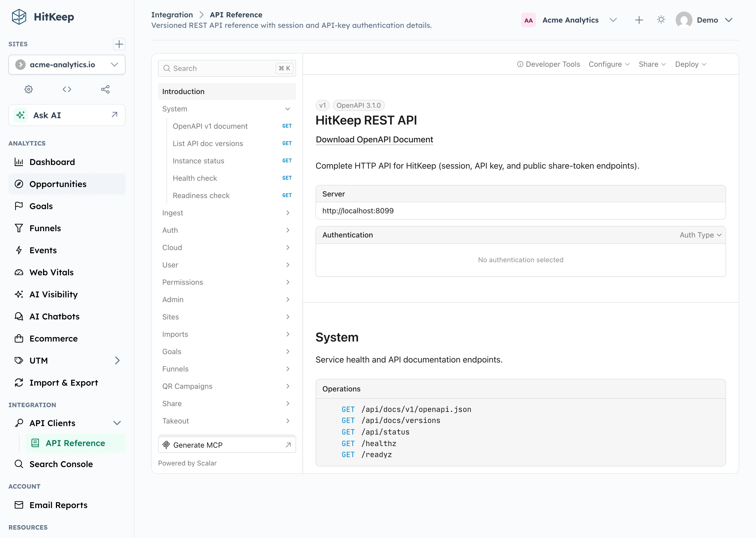Click the API Clients key icon
Image resolution: width=756 pixels, height=538 pixels.
[x=19, y=423]
